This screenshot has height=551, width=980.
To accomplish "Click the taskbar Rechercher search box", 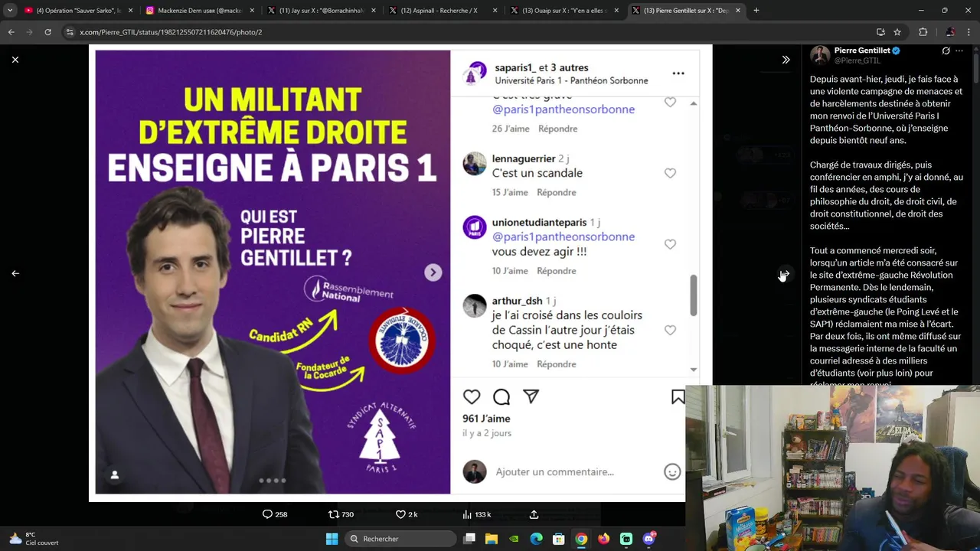I will coord(400,539).
